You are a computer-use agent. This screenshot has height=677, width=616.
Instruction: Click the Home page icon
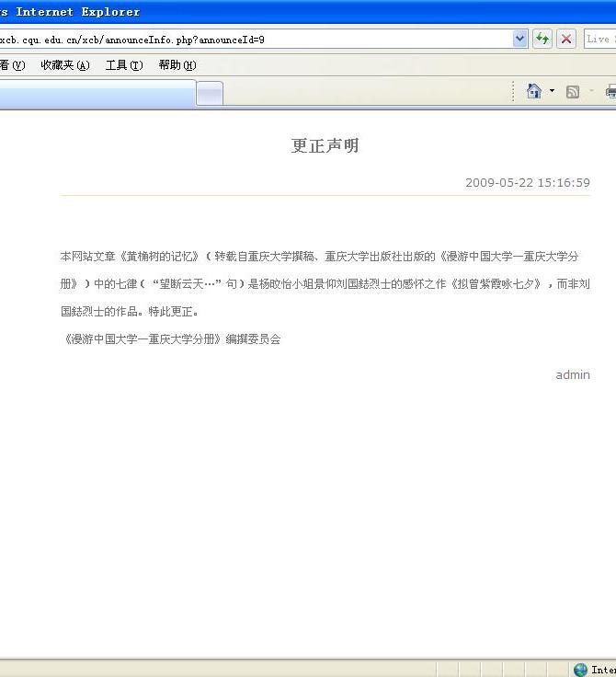click(x=533, y=91)
